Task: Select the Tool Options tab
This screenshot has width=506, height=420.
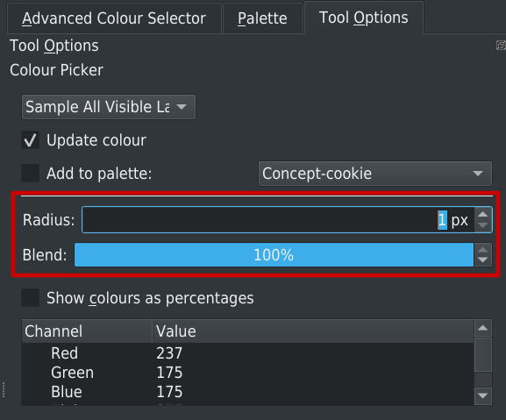Action: coord(364,18)
